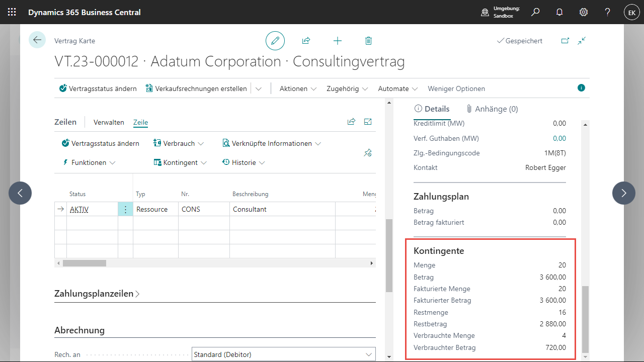Go to the next record
The width and height of the screenshot is (644, 362).
pyautogui.click(x=624, y=193)
